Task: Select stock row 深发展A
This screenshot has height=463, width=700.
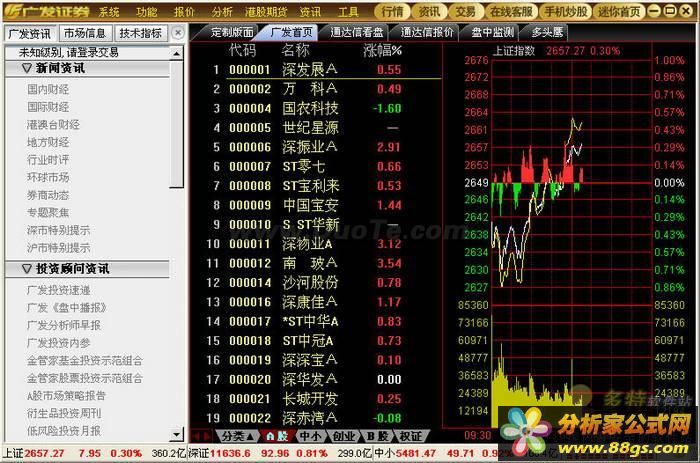Action: tap(315, 70)
